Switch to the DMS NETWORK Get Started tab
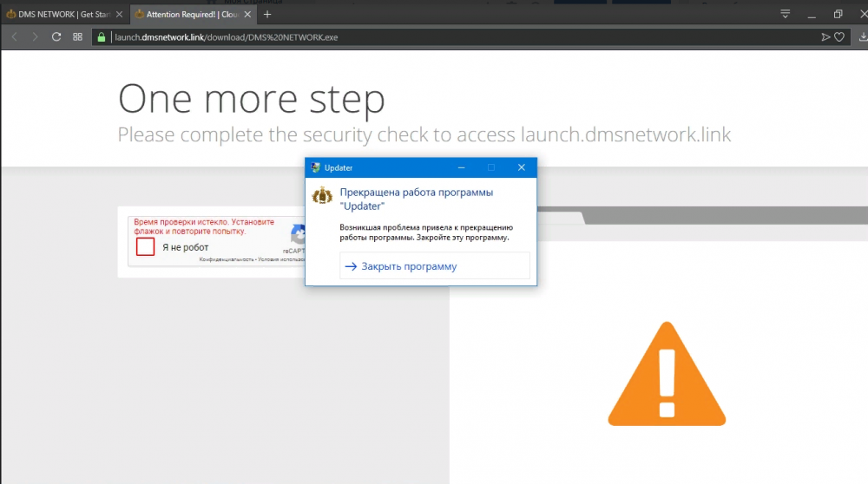Image resolution: width=868 pixels, height=484 pixels. click(x=59, y=14)
